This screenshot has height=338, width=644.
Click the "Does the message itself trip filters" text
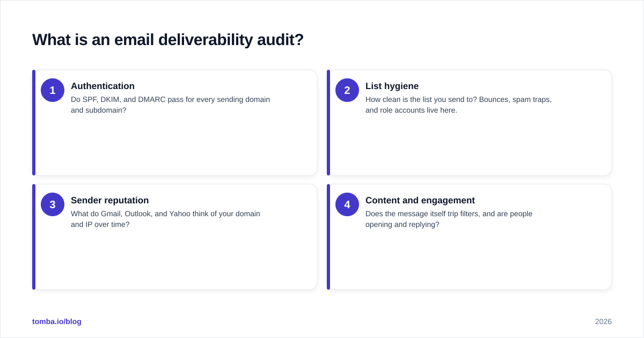point(449,219)
